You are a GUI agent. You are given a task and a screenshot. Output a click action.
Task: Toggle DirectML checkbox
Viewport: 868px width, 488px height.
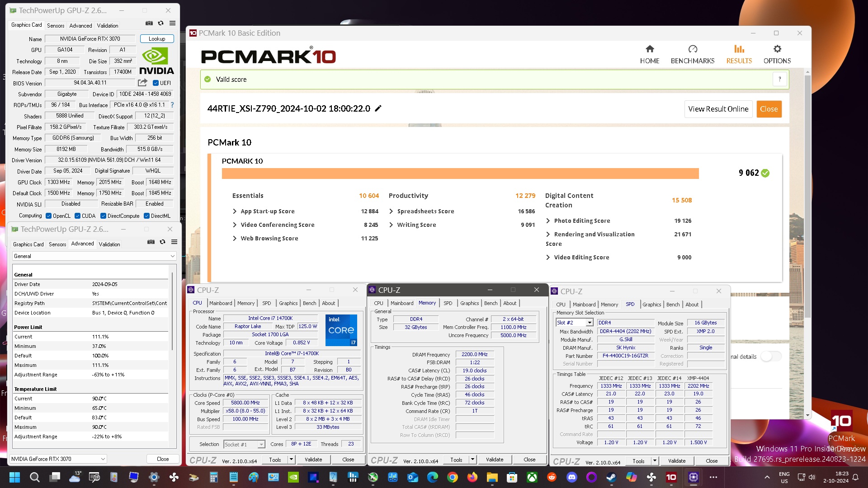146,216
